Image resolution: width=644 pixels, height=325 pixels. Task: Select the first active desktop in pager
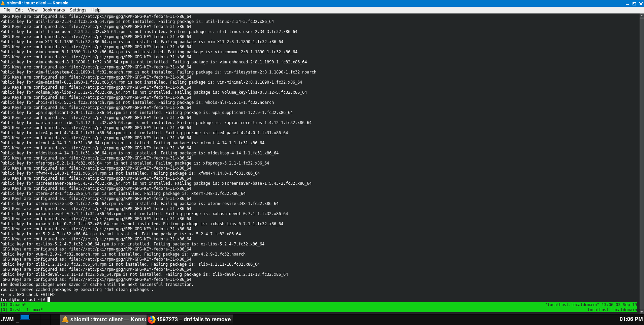tap(25, 317)
